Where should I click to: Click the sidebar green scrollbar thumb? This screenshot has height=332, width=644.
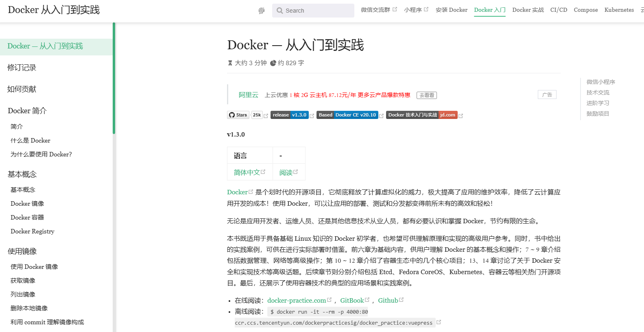pos(114,78)
